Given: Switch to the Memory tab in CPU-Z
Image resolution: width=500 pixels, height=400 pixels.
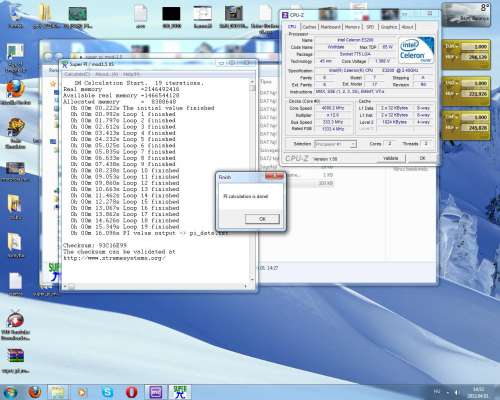Looking at the screenshot, I should point(352,27).
